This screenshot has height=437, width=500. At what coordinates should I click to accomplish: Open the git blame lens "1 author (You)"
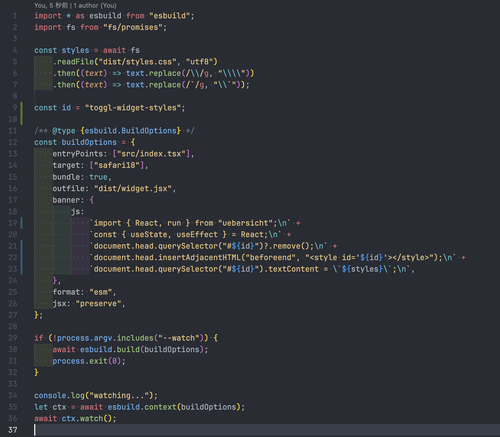pos(95,5)
